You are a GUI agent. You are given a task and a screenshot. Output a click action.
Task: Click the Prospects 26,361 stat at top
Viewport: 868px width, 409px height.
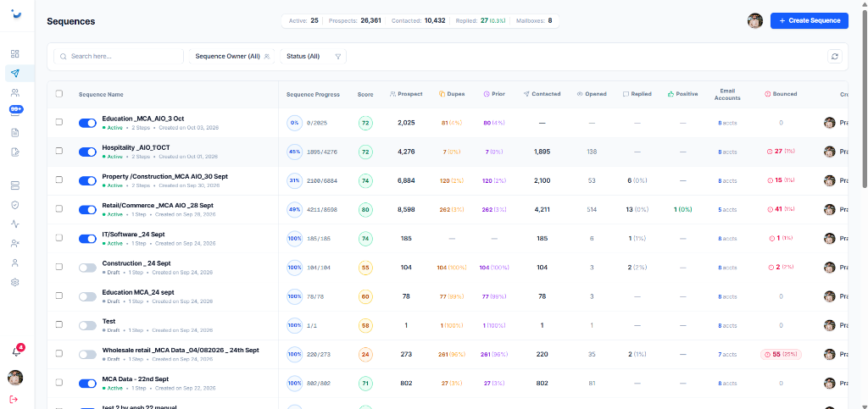(x=355, y=21)
